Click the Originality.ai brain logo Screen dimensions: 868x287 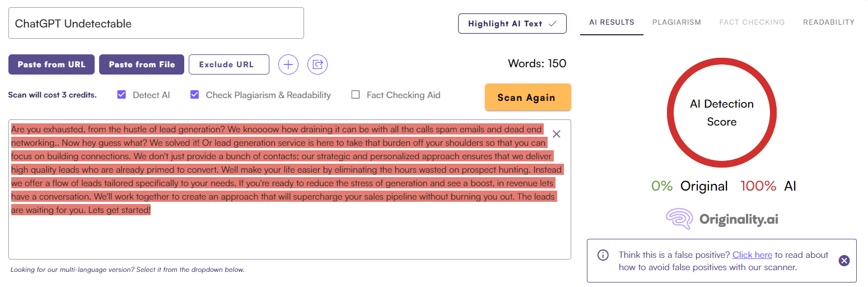tap(679, 219)
